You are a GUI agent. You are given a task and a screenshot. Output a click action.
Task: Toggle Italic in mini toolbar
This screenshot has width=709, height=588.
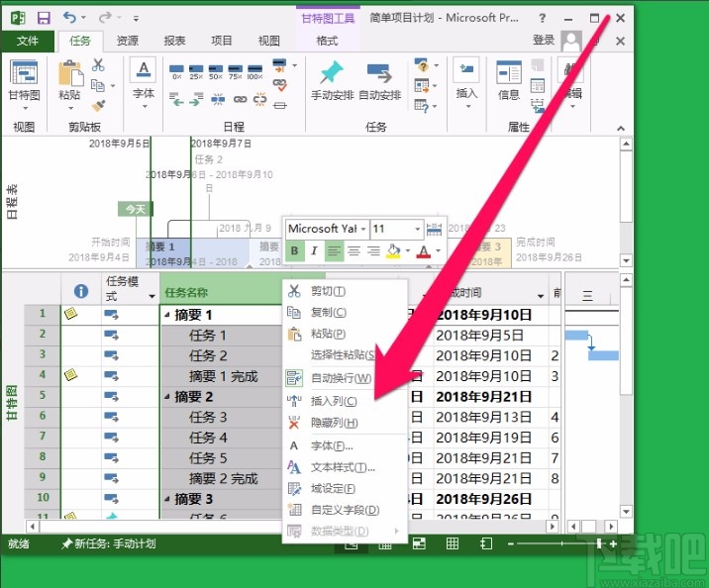314,250
